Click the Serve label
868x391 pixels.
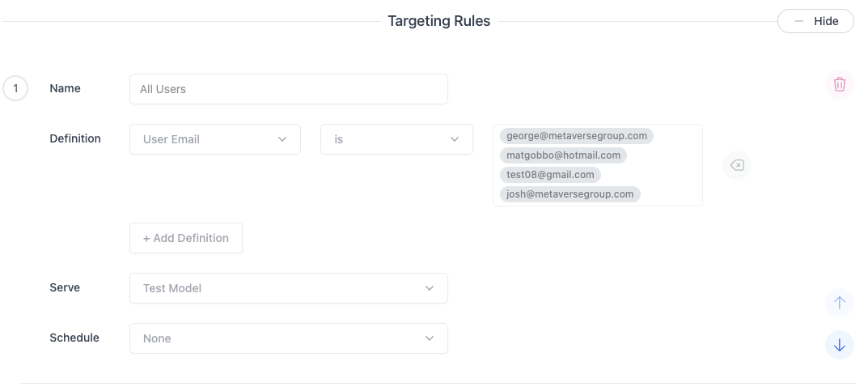(x=65, y=287)
